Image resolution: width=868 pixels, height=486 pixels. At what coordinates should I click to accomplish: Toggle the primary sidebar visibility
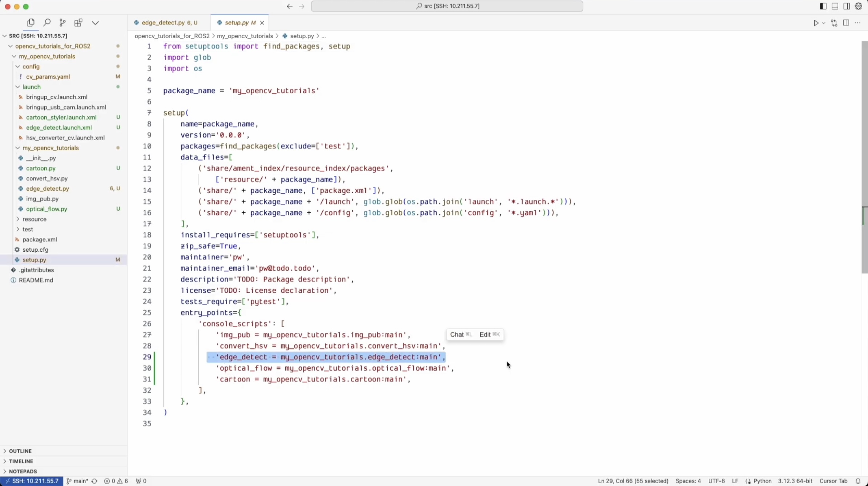point(823,6)
